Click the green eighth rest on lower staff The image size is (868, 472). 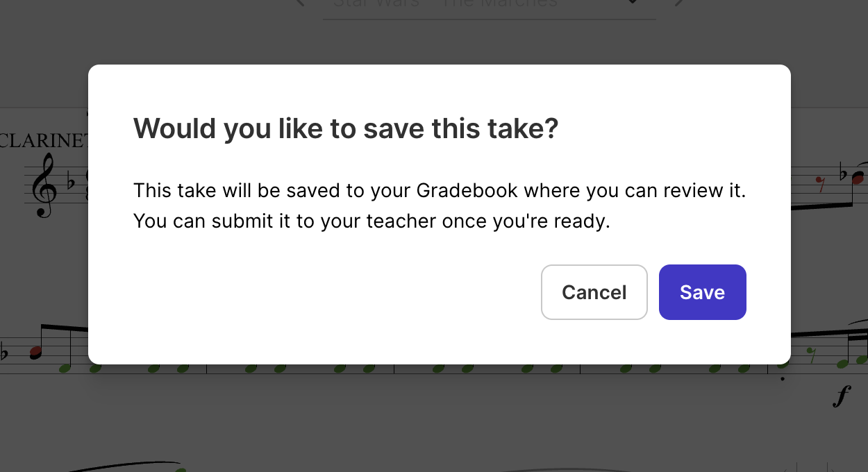(812, 356)
